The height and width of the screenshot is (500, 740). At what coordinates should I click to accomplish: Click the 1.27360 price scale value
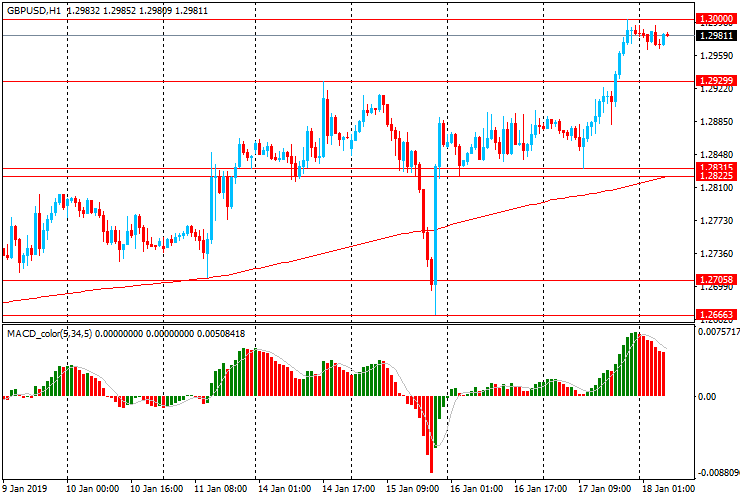(716, 254)
